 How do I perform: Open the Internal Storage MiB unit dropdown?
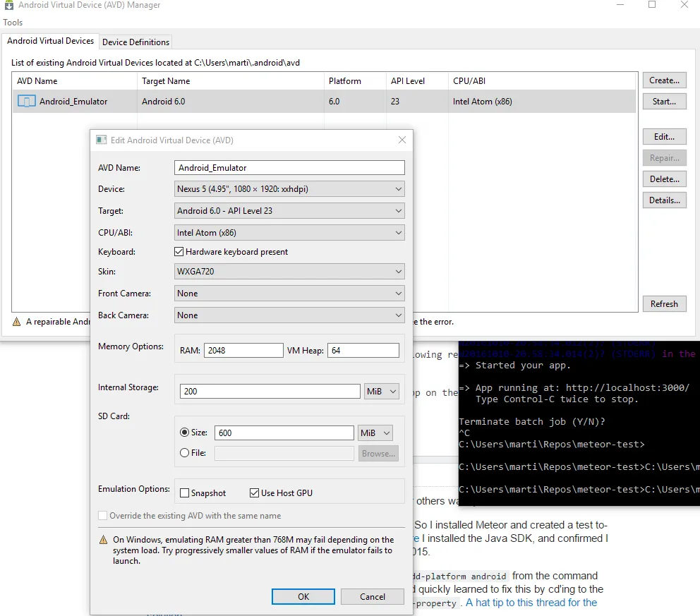pos(382,392)
